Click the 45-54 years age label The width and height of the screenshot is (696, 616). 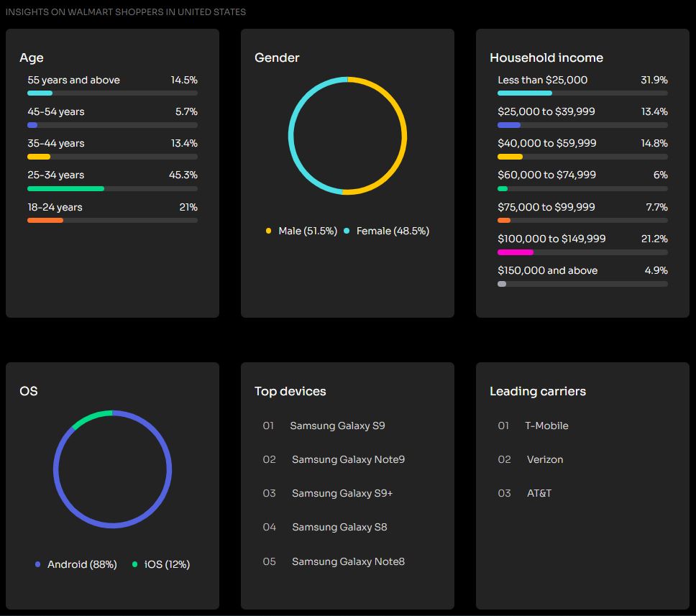56,111
